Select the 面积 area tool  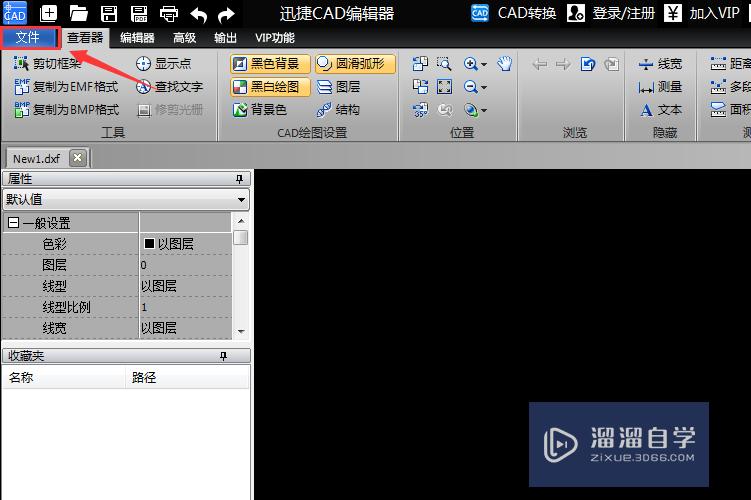[x=730, y=110]
